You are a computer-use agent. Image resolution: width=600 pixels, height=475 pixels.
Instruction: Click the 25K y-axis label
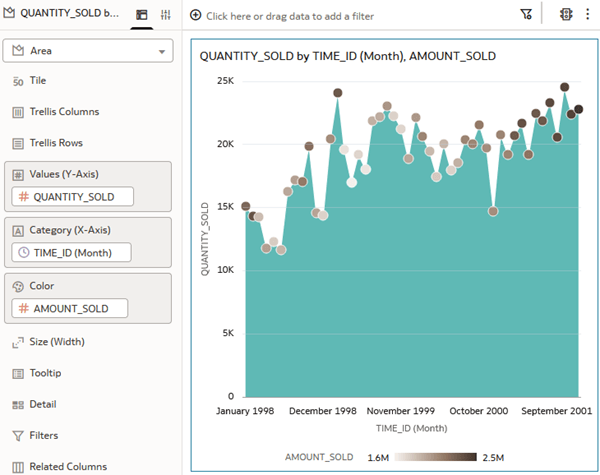pos(225,81)
